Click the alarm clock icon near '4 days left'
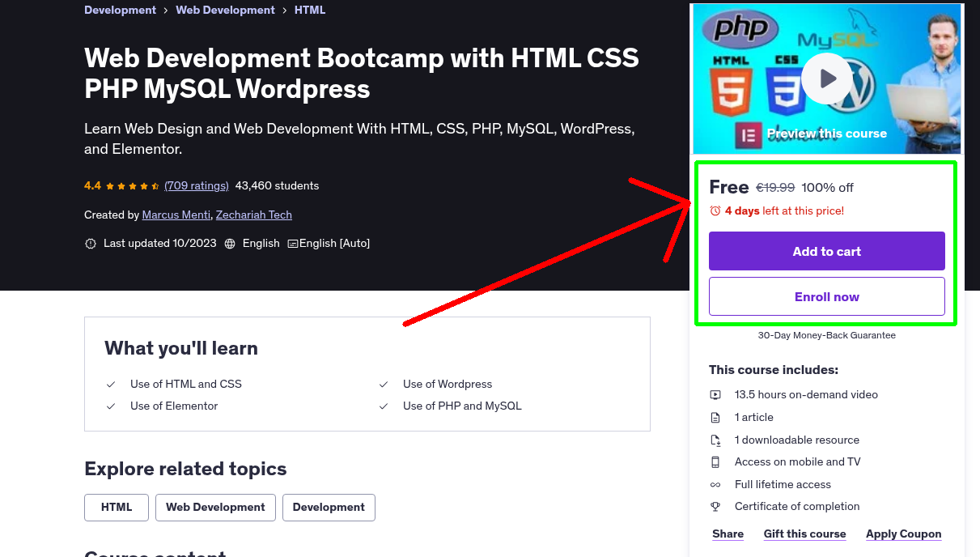 (x=715, y=210)
